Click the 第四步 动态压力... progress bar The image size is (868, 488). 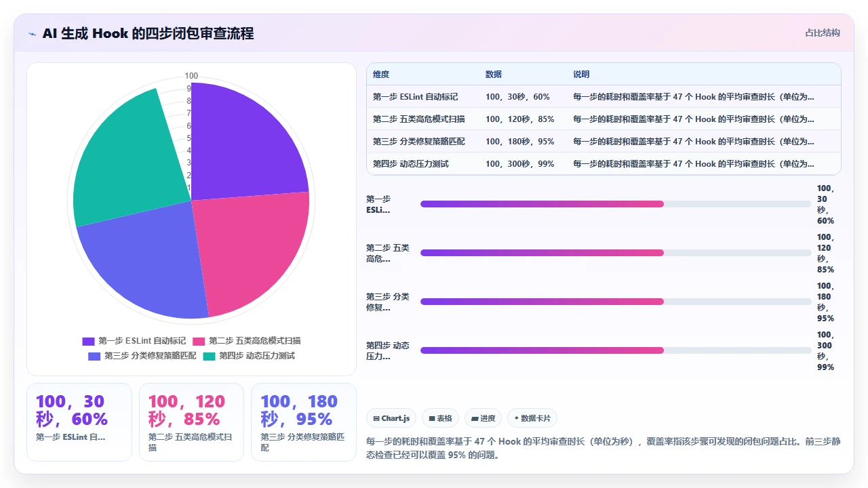pos(616,350)
